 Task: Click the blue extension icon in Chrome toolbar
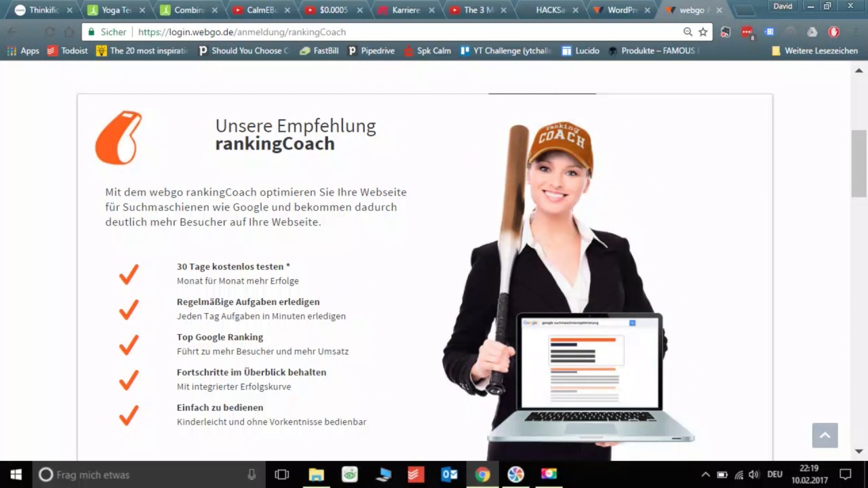point(769,32)
